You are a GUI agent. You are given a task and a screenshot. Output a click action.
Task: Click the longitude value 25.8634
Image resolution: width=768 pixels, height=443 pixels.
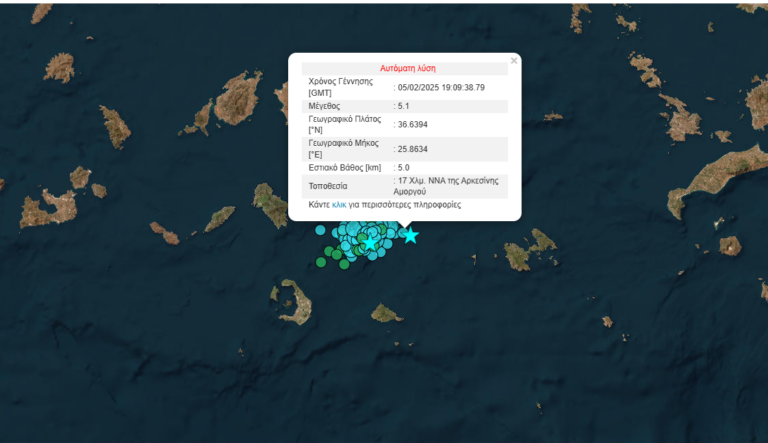(x=412, y=149)
